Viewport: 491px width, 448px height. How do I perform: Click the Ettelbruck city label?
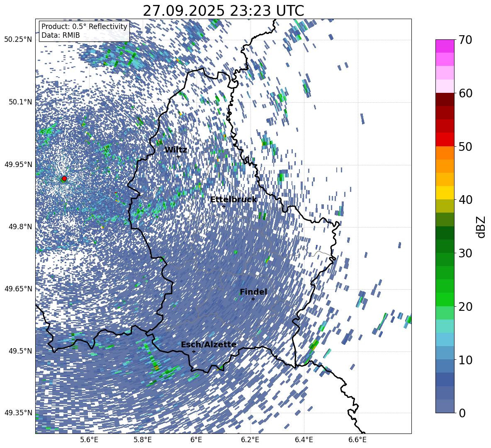pyautogui.click(x=233, y=200)
